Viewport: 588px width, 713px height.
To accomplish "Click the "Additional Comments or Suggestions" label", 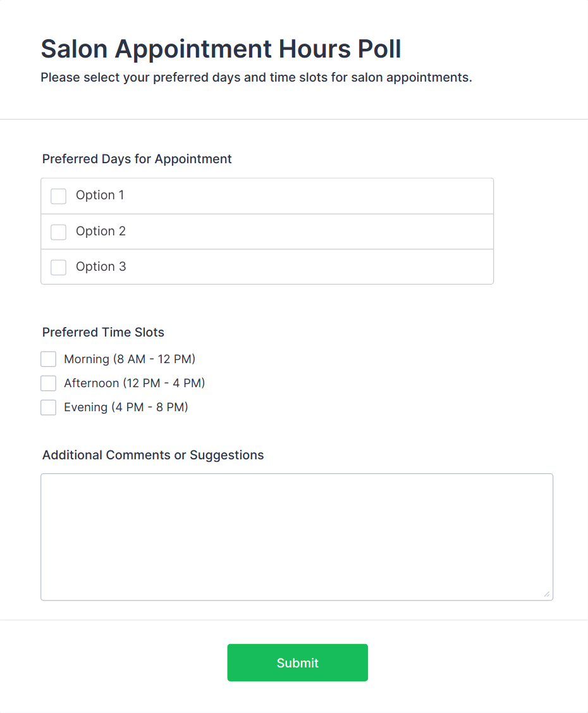I will (153, 455).
